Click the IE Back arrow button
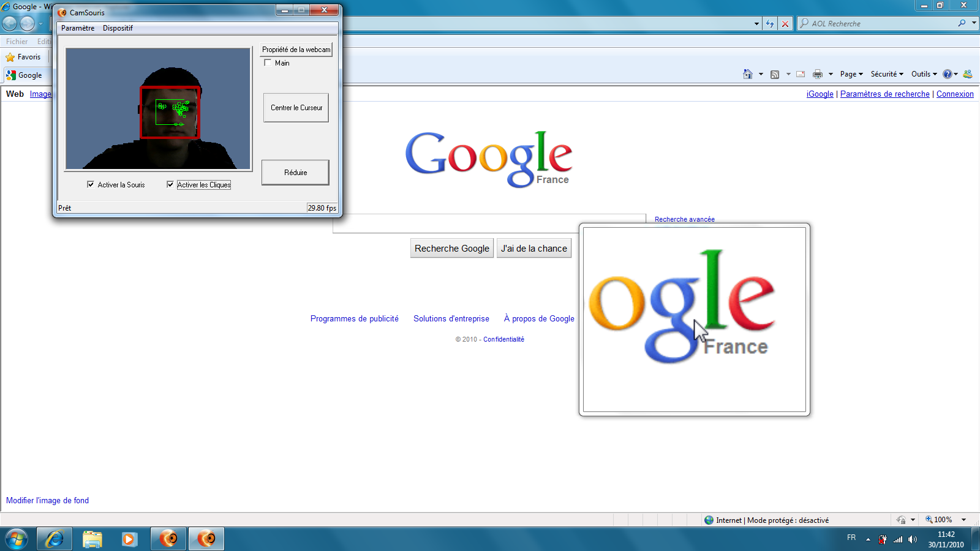 10,23
